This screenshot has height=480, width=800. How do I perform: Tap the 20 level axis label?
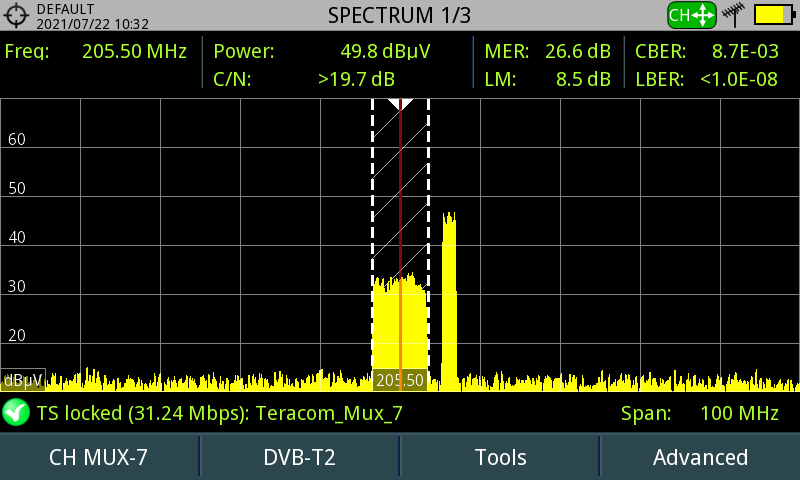click(17, 335)
